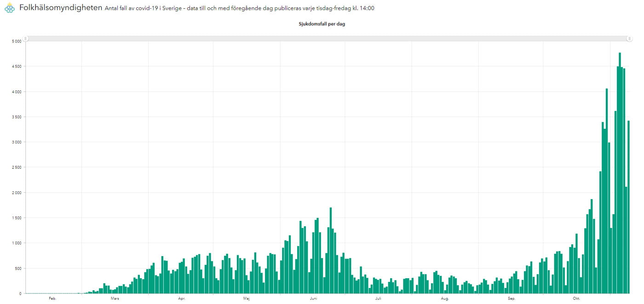
Task: Click the middle of the zoom scrollbar track
Action: 328,39
